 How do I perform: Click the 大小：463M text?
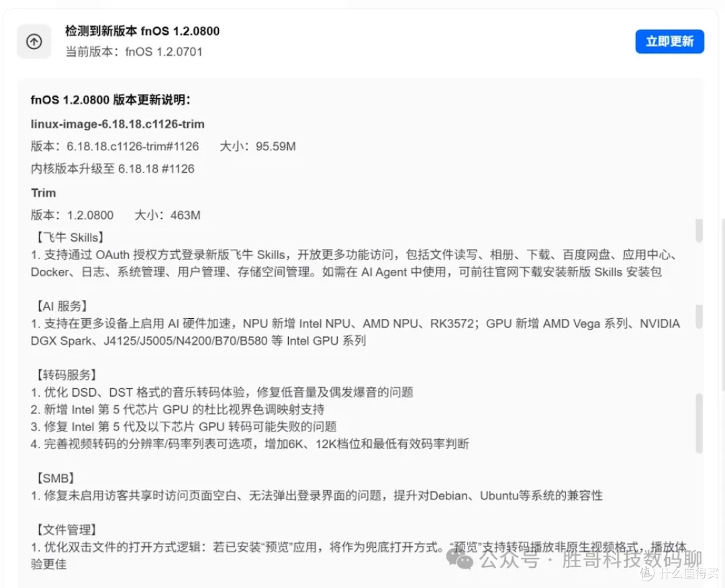pyautogui.click(x=167, y=215)
